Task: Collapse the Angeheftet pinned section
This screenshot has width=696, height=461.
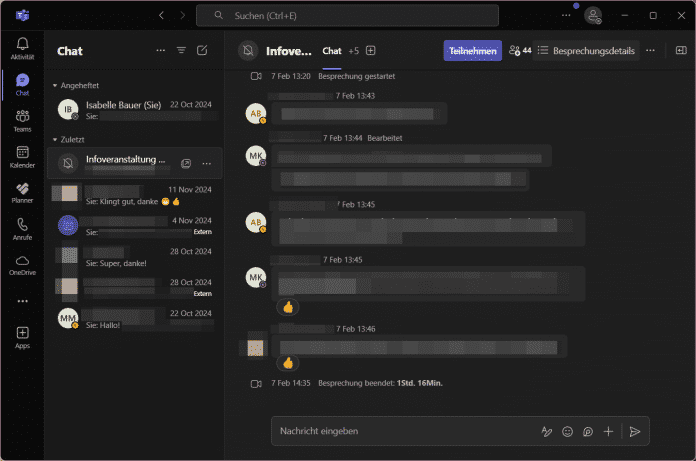Action: pyautogui.click(x=75, y=85)
